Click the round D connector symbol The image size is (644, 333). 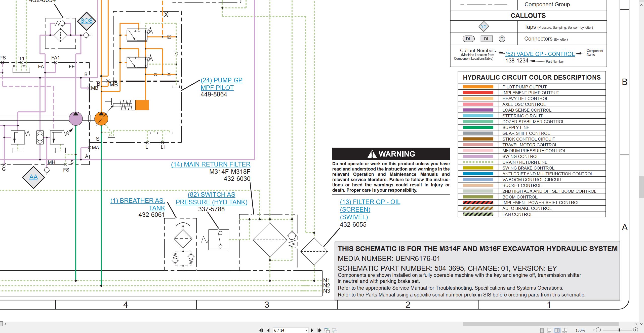(502, 39)
